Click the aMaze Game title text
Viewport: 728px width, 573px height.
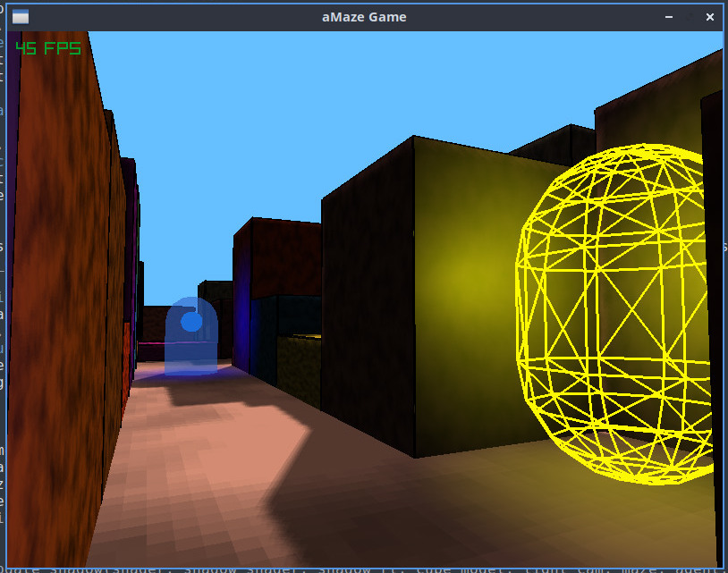click(364, 17)
